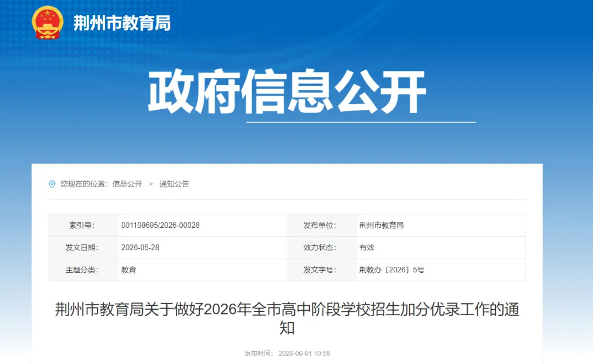Click publish time 2026-06-01 10:58
593x364 pixels.
pos(304,354)
